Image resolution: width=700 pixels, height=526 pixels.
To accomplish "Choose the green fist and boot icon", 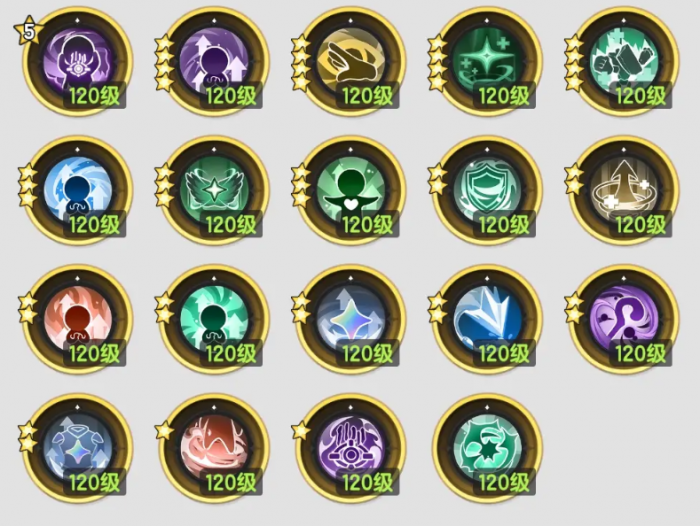I will click(625, 62).
